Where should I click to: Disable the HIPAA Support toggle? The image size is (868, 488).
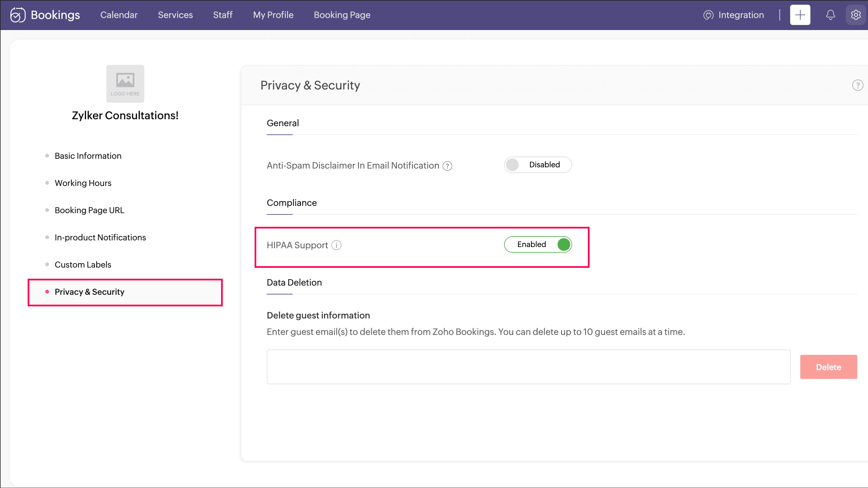[538, 244]
